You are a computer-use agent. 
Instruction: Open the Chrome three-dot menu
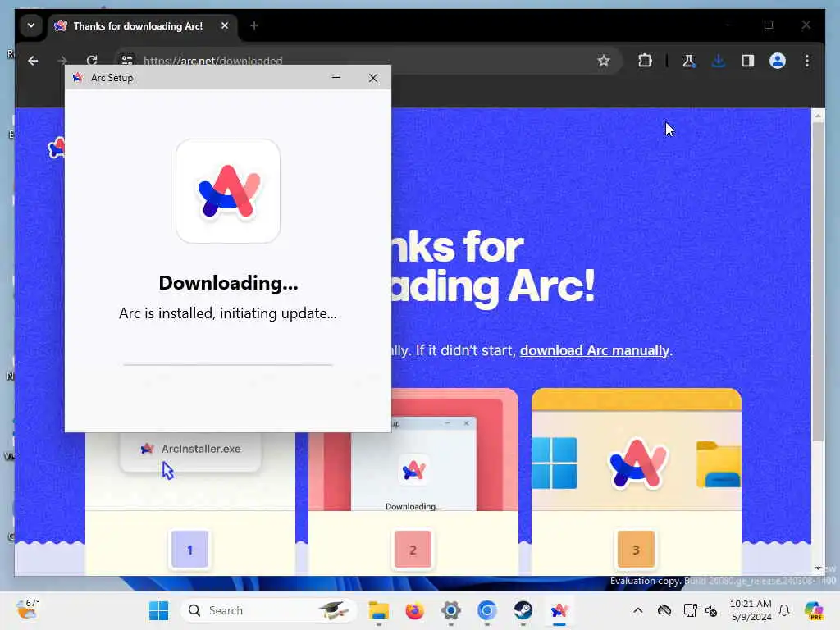click(807, 61)
